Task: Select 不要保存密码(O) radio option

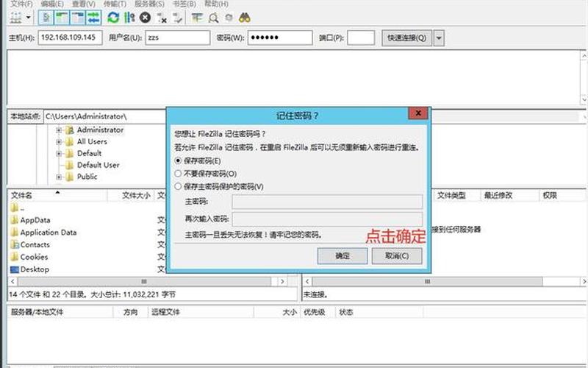Action: 206,174
